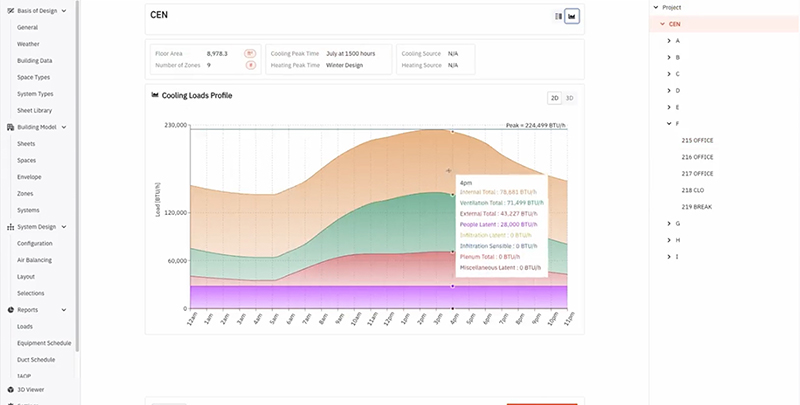The width and height of the screenshot is (800, 405).
Task: Click the July at 1500 hours value
Action: point(351,54)
